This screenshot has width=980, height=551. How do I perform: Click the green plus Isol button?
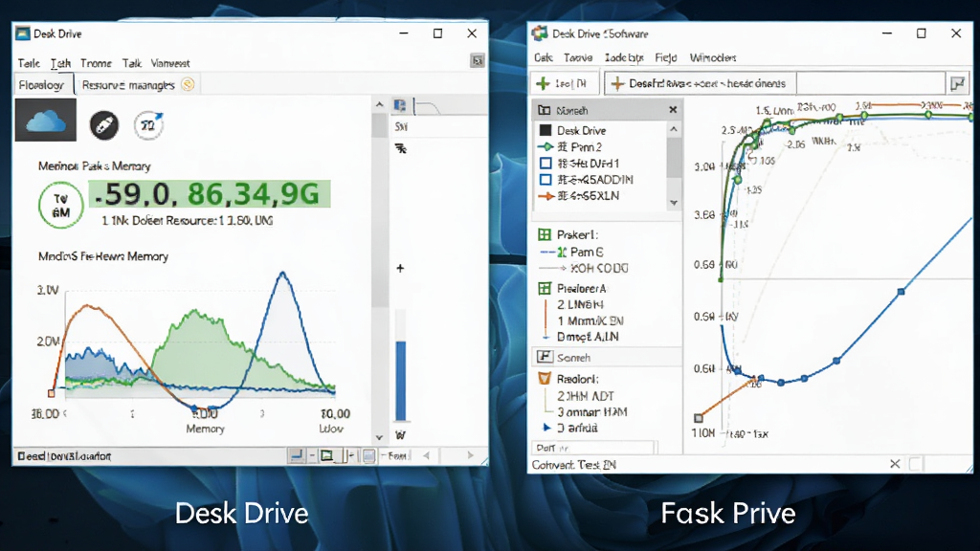tap(565, 83)
